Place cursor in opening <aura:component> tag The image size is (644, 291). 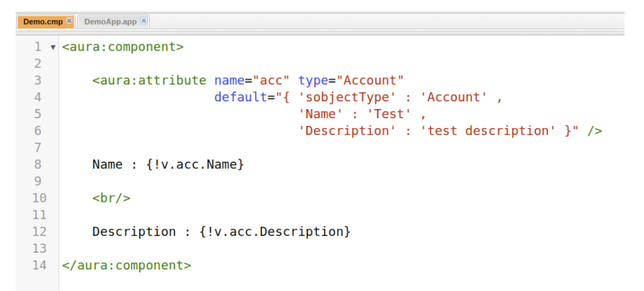122,47
